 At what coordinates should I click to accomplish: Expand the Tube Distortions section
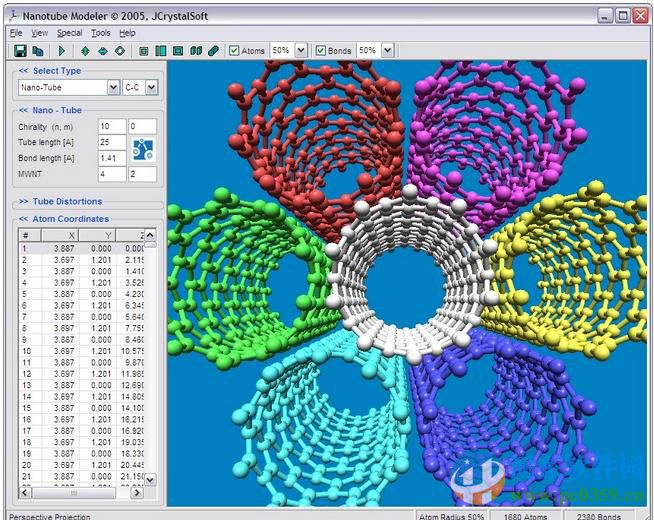[x=60, y=201]
